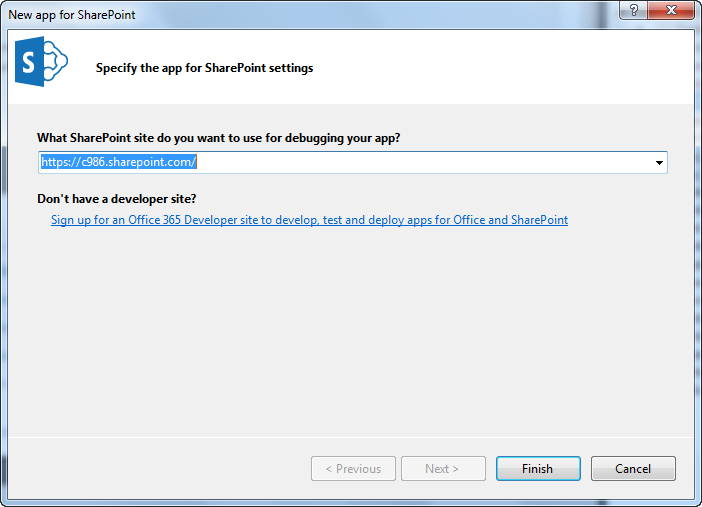Click empty space inside the site URL box
The image size is (702, 507).
click(420, 162)
